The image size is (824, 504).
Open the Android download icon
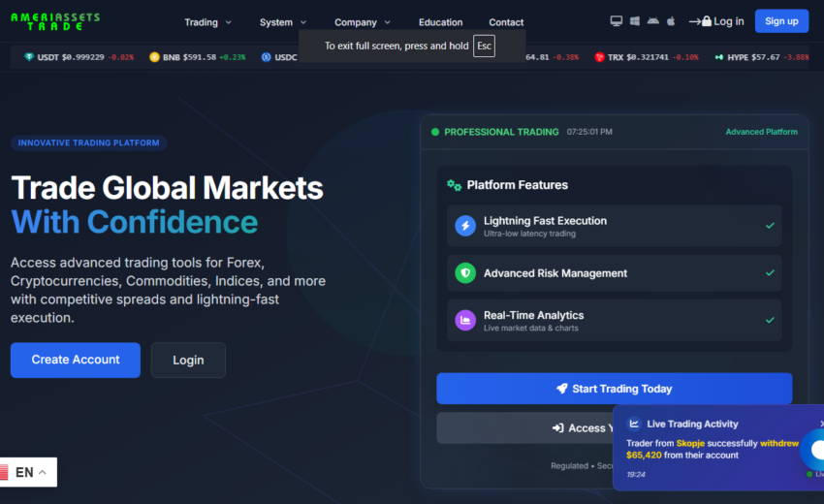click(652, 21)
